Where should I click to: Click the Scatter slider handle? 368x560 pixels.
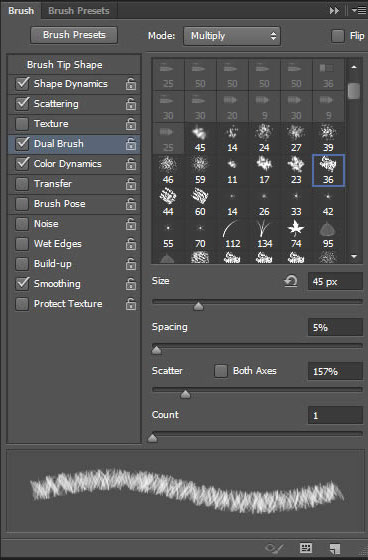point(185,394)
